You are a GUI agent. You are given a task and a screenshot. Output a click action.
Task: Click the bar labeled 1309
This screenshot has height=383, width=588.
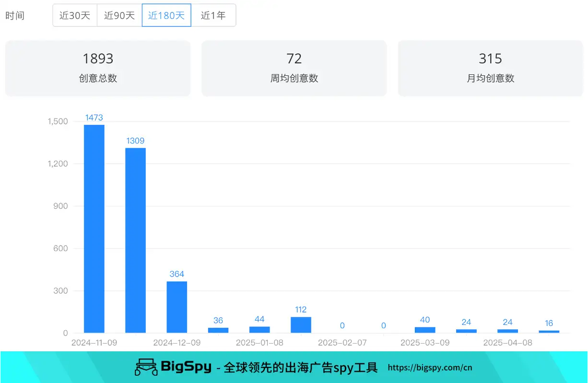point(135,240)
